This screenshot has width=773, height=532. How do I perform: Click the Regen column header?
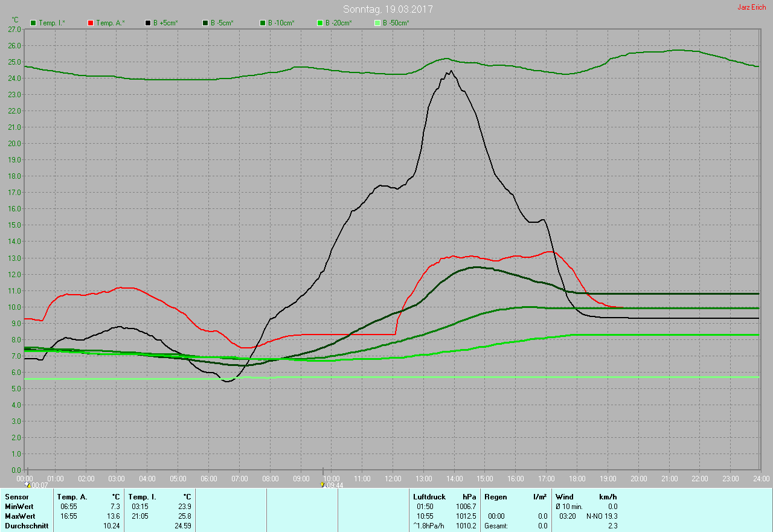(496, 497)
